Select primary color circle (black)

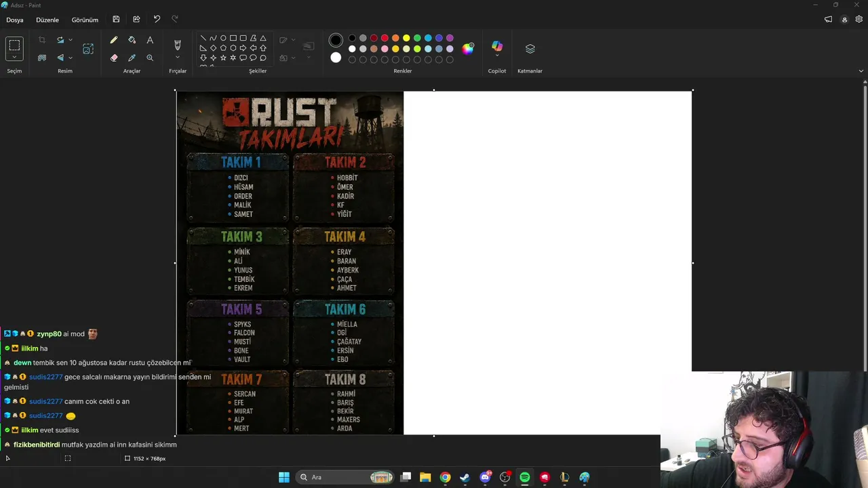(336, 41)
